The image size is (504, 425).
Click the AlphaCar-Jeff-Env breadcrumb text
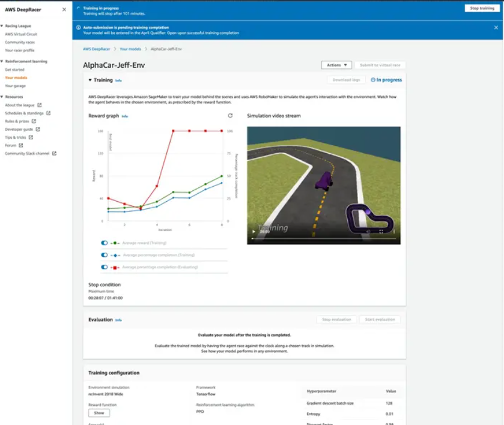(x=166, y=49)
